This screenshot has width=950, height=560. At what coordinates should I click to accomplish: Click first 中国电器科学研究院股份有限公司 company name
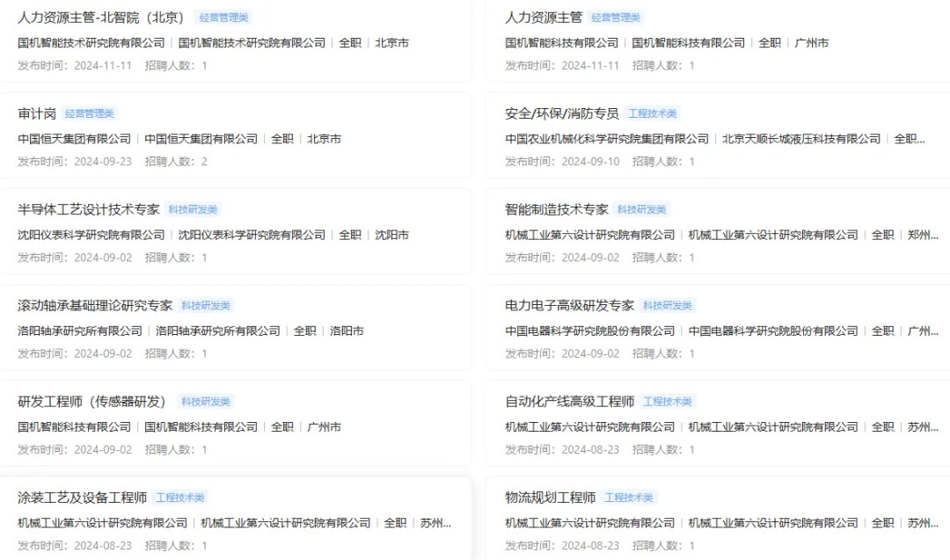(590, 331)
